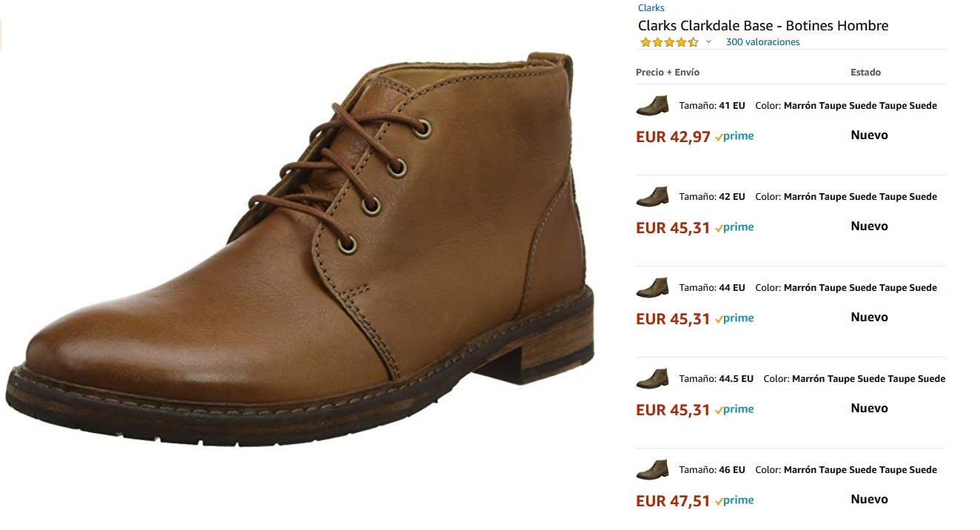Expand the rating breakdown chevron

(708, 42)
